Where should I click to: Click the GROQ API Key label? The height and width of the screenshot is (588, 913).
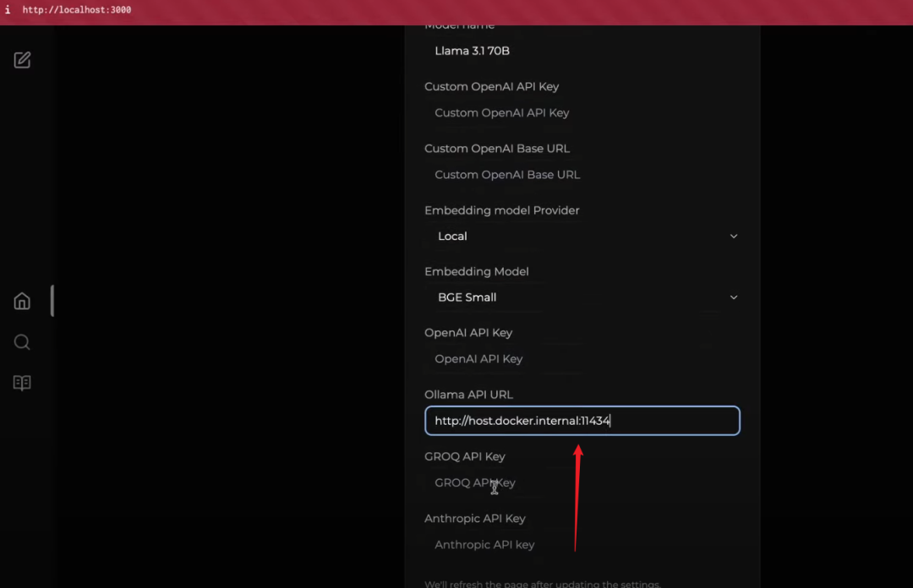(464, 456)
